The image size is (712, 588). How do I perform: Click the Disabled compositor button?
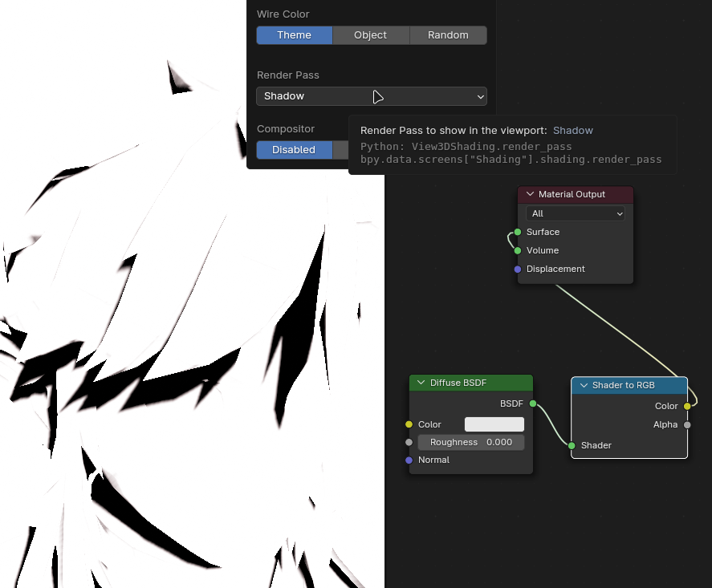click(293, 149)
